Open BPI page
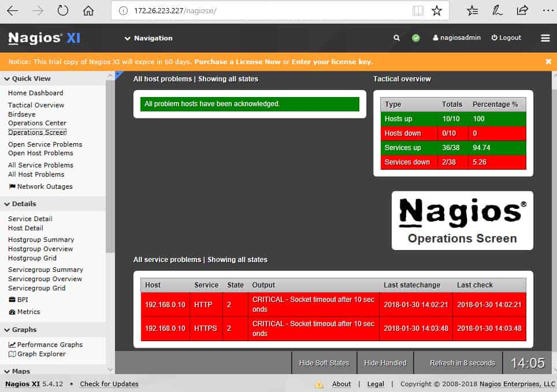 tap(18, 300)
